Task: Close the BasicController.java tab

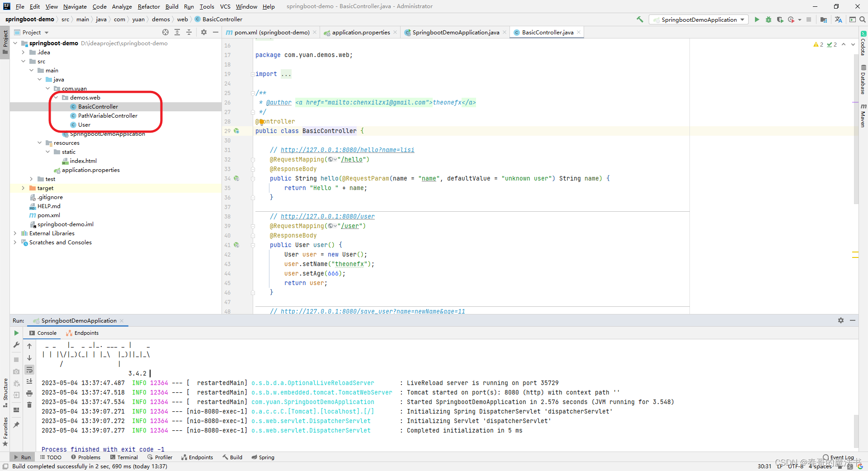Action: click(x=578, y=32)
